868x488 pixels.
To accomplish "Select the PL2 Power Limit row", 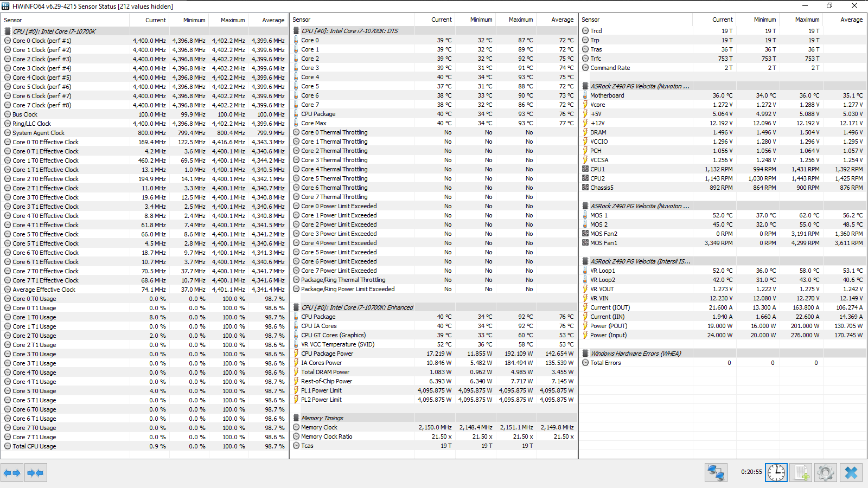I will tap(433, 400).
